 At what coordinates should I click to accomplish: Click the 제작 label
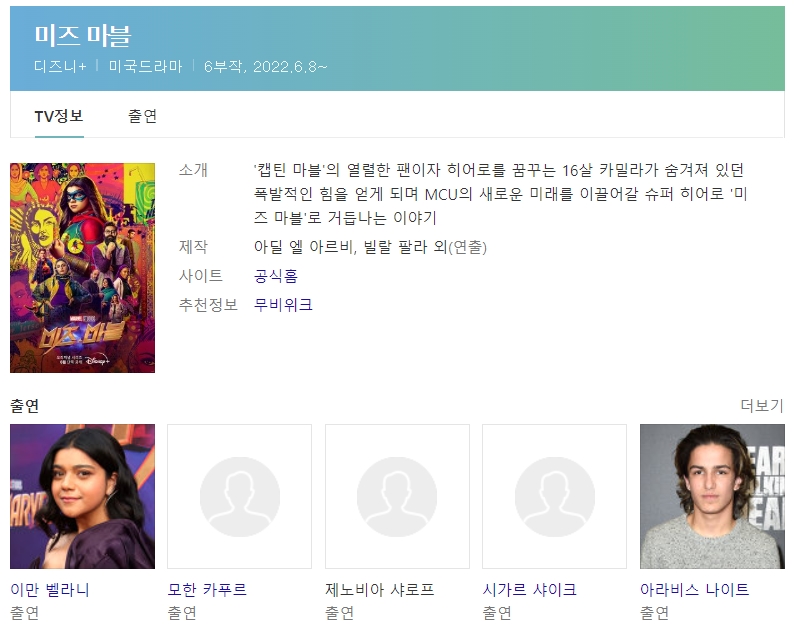[193, 247]
